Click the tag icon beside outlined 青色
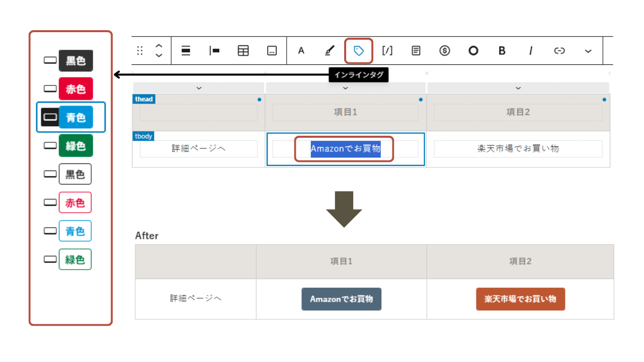 pos(50,230)
